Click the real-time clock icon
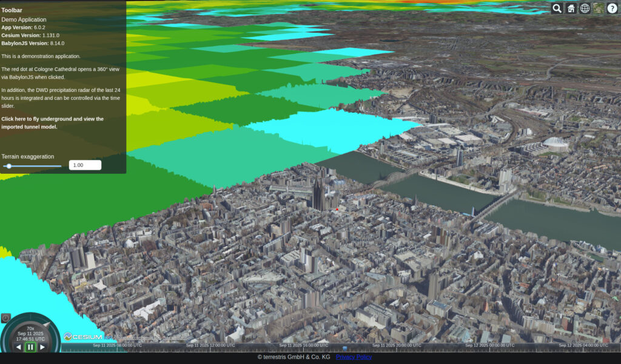This screenshot has width=621, height=364. tap(5, 318)
